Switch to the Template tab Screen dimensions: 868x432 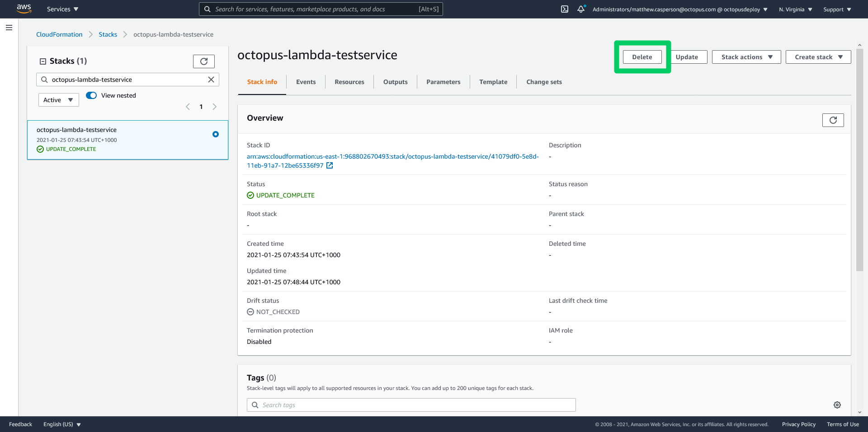click(x=493, y=82)
